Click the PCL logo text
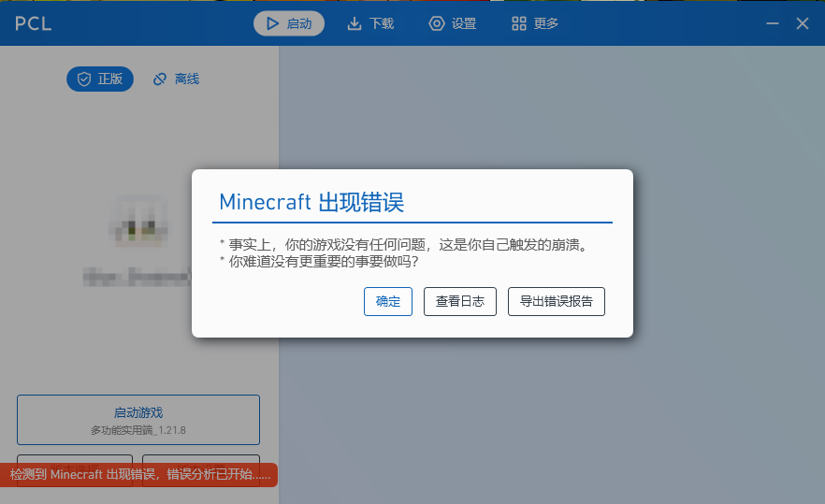The width and height of the screenshot is (825, 504). pos(33,23)
